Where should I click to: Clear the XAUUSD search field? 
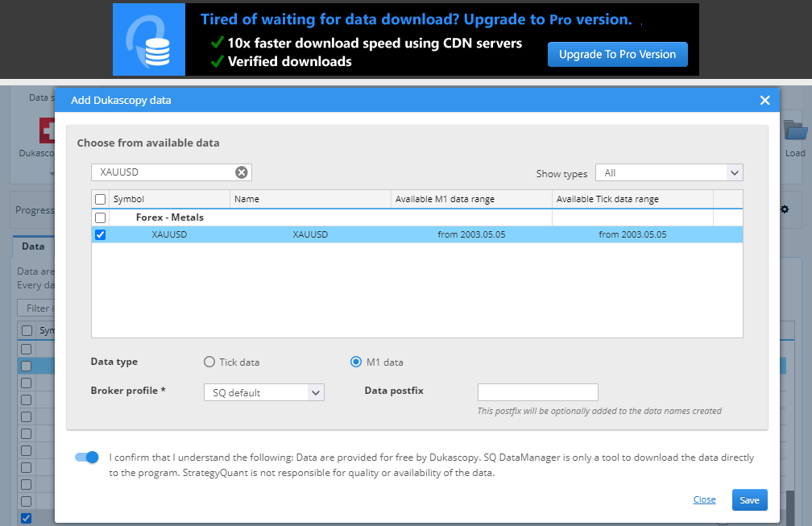[242, 172]
